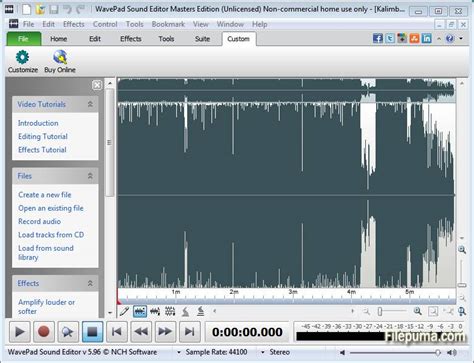Click the mute speaker icon left of volume slider
The width and height of the screenshot is (474, 363).
click(x=342, y=352)
